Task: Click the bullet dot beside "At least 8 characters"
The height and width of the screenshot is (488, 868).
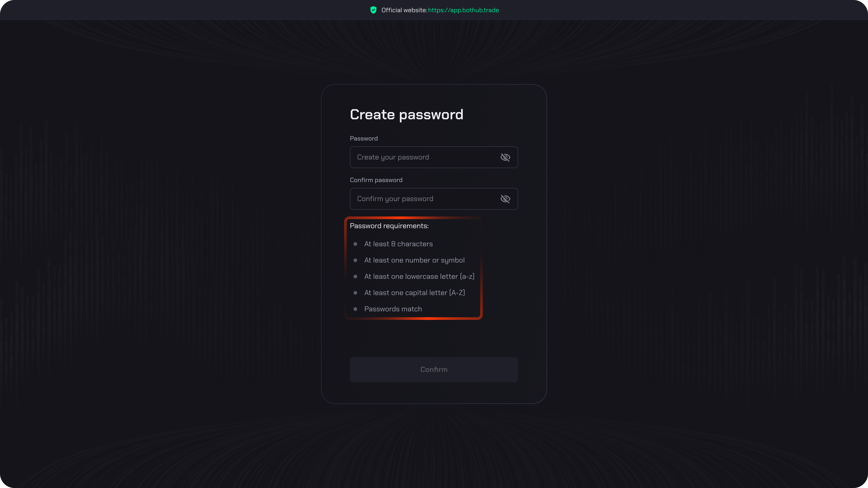Action: [x=355, y=244]
